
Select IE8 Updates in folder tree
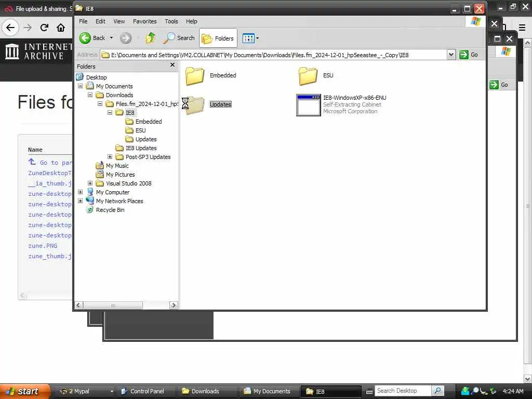pyautogui.click(x=141, y=148)
